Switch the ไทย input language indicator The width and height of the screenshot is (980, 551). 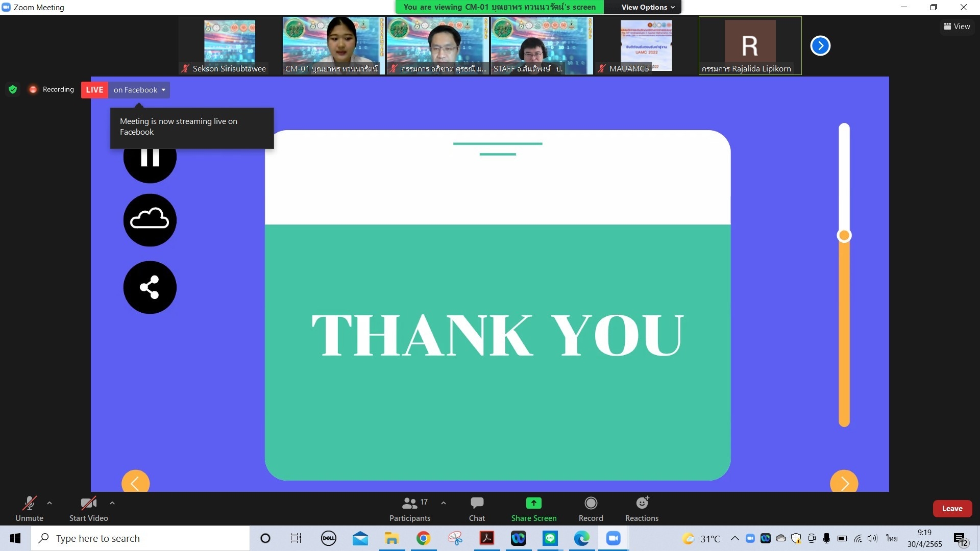891,538
